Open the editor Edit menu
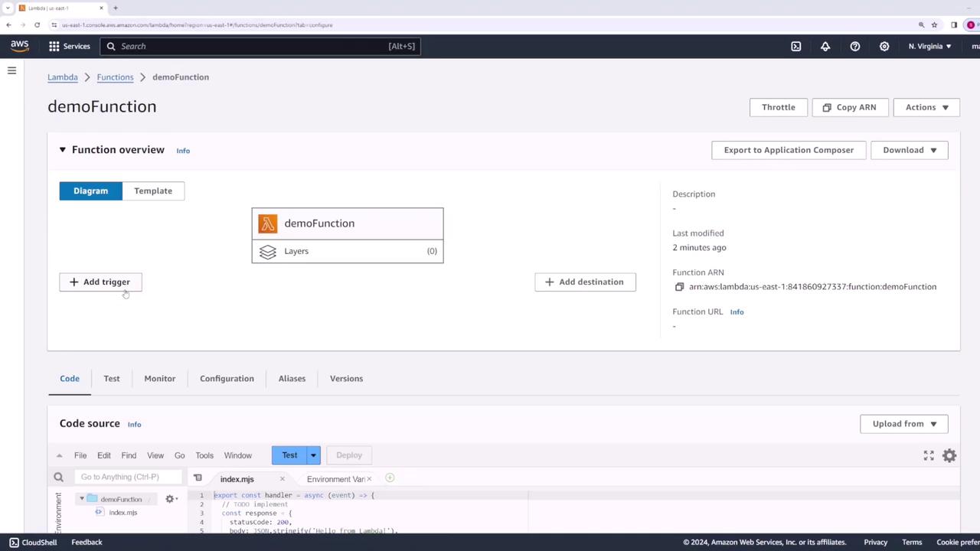The height and width of the screenshot is (551, 980). [104, 455]
